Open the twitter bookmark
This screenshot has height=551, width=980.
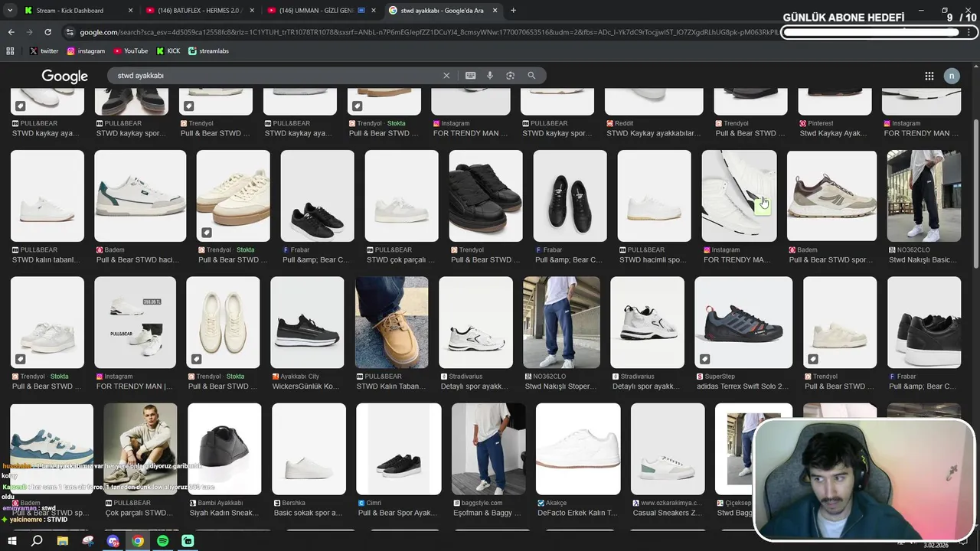pyautogui.click(x=44, y=51)
